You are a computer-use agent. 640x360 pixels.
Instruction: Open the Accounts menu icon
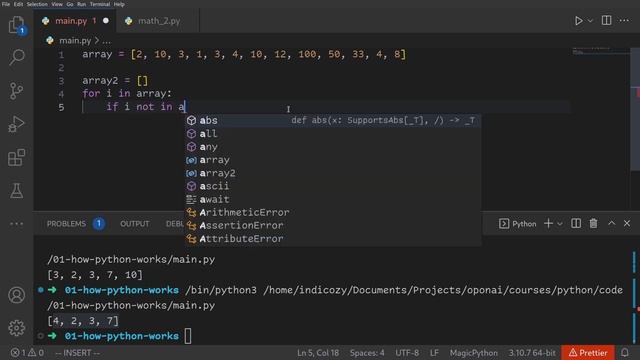point(16,295)
